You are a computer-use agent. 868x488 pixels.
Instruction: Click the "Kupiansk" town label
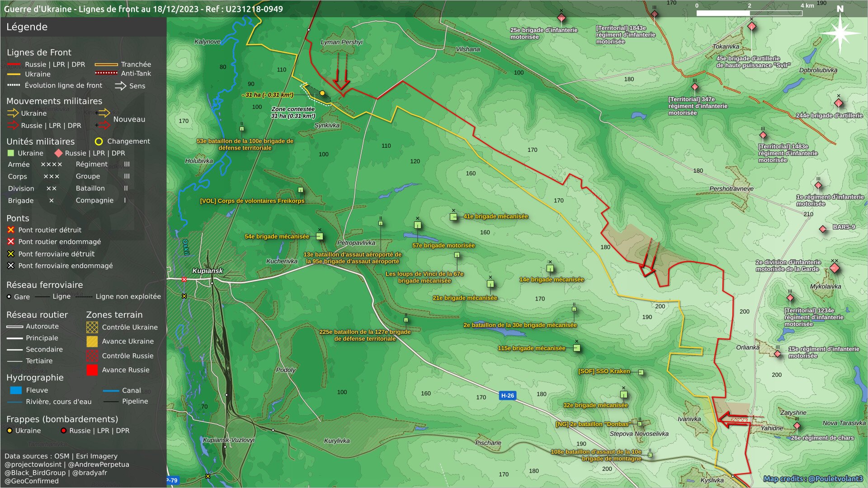[208, 271]
